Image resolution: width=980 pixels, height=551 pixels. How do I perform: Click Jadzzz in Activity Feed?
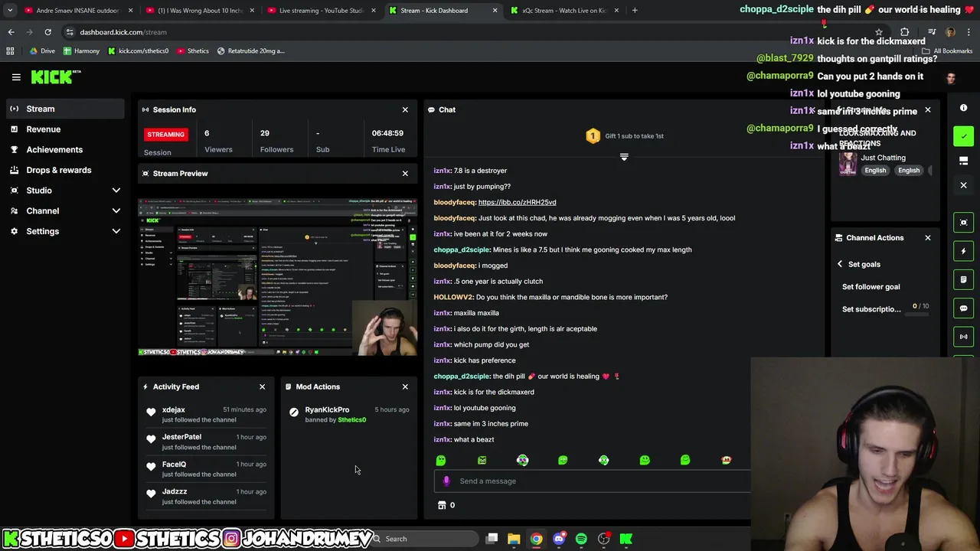175,491
